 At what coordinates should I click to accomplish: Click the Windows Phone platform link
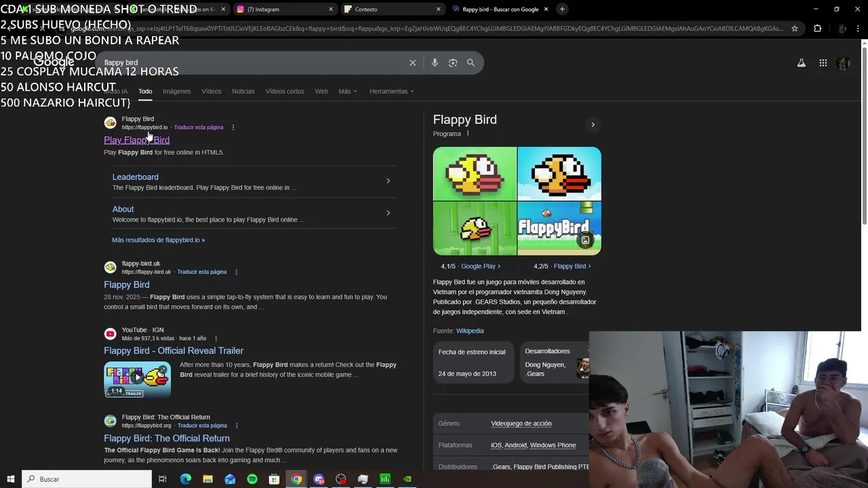(553, 445)
